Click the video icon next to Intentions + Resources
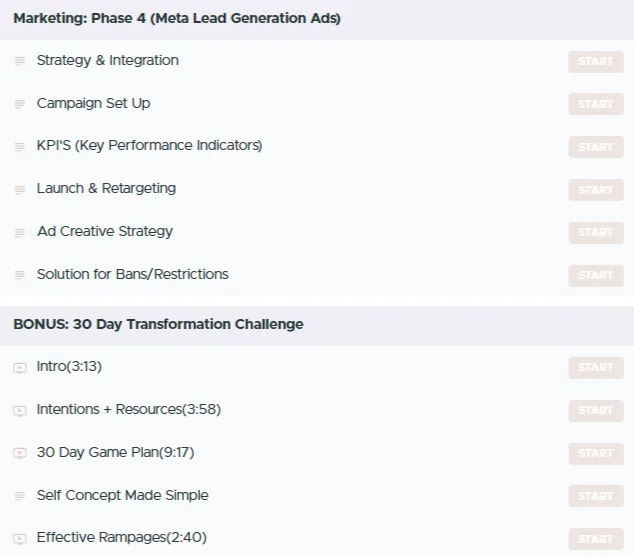The width and height of the screenshot is (634, 557). point(19,411)
